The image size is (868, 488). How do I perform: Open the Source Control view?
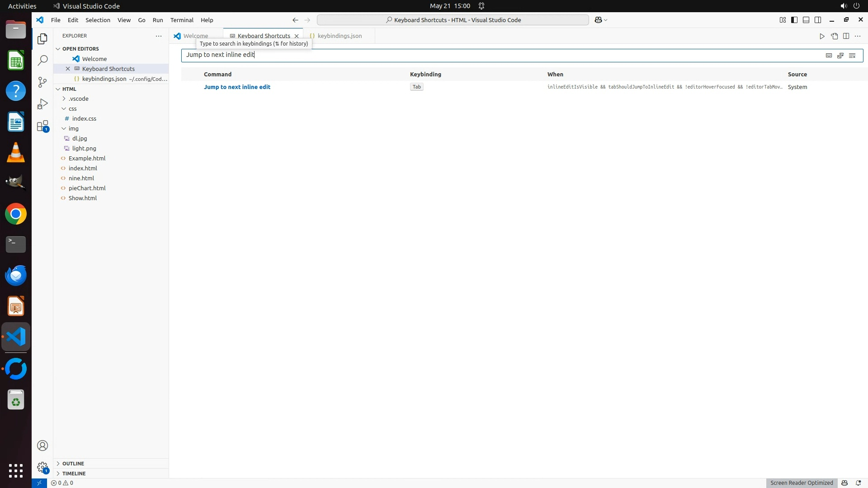[42, 82]
